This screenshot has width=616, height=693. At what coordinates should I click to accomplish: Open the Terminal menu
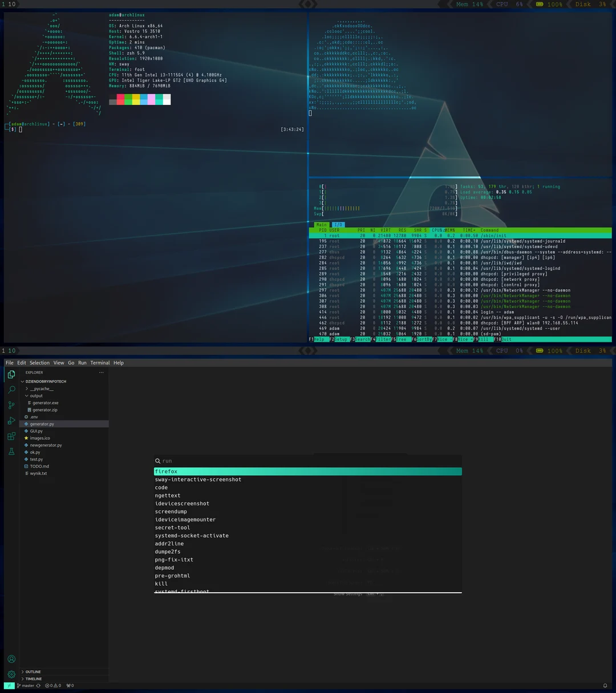(x=100, y=362)
